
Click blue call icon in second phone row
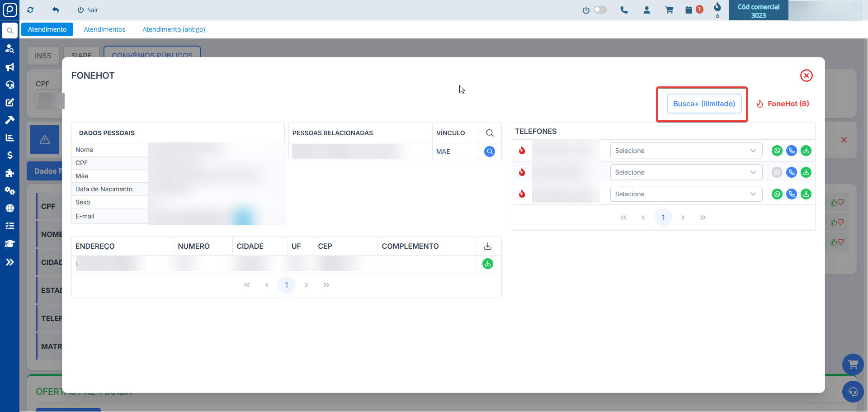click(791, 172)
